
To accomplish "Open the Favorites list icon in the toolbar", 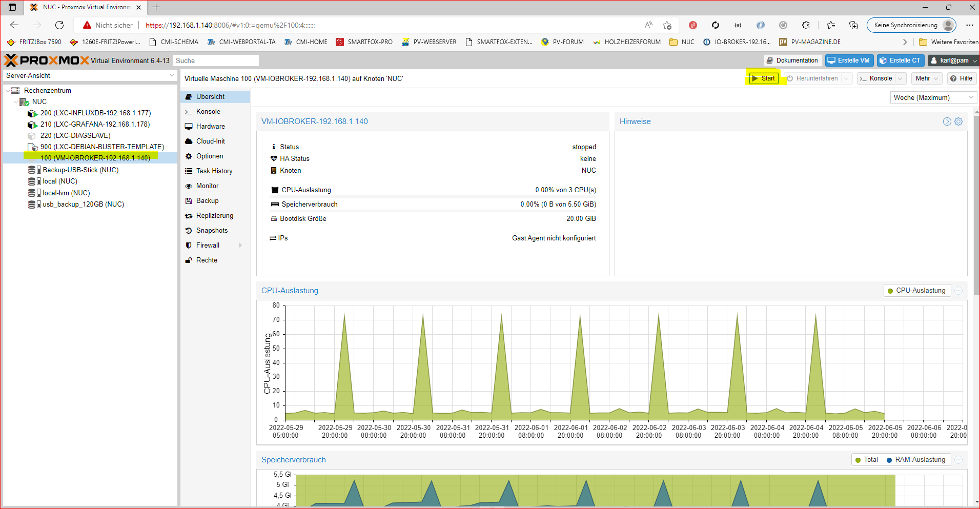I will [831, 25].
